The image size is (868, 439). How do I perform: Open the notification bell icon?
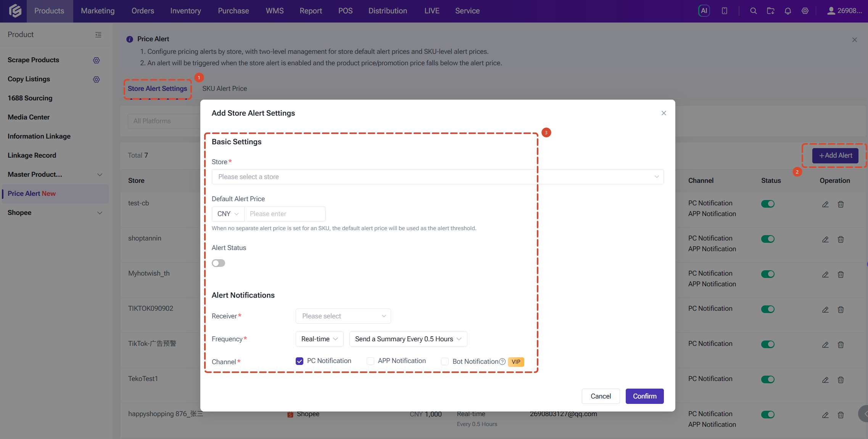click(787, 11)
